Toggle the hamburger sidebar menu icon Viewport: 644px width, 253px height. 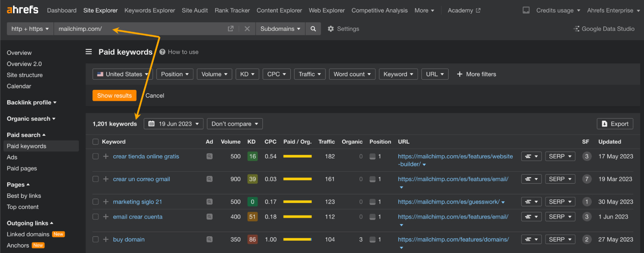pyautogui.click(x=89, y=52)
